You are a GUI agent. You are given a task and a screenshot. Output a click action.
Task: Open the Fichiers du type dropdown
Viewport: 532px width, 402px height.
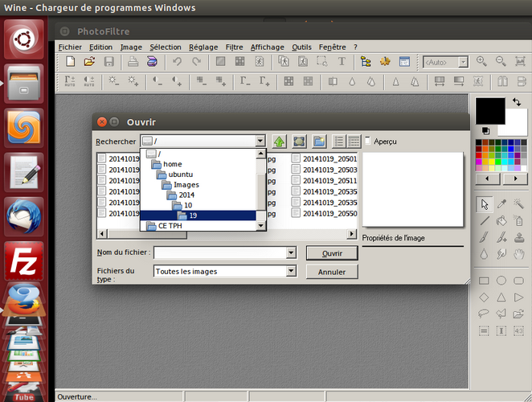point(291,272)
